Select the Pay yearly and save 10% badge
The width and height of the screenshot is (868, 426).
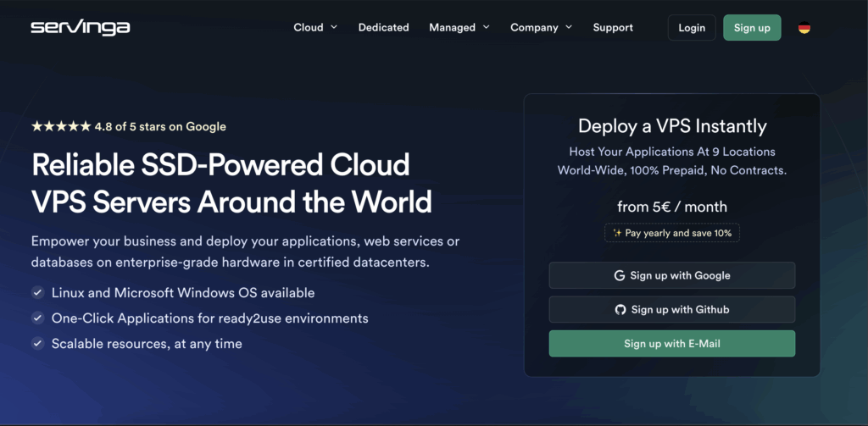672,233
